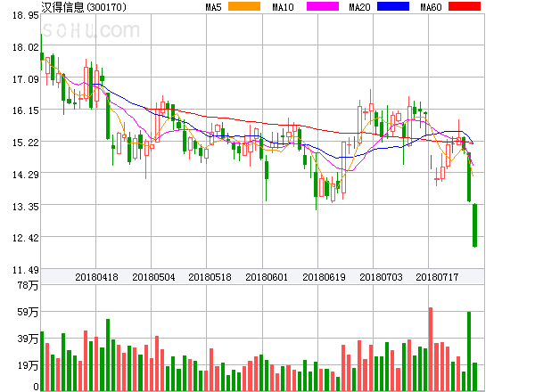Screen dimensions: 535x392
Task: Click the 59万 volume axis label
Action: [x=28, y=312]
